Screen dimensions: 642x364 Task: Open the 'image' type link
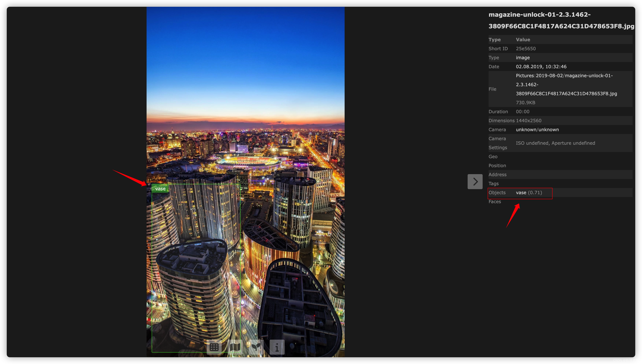(523, 58)
